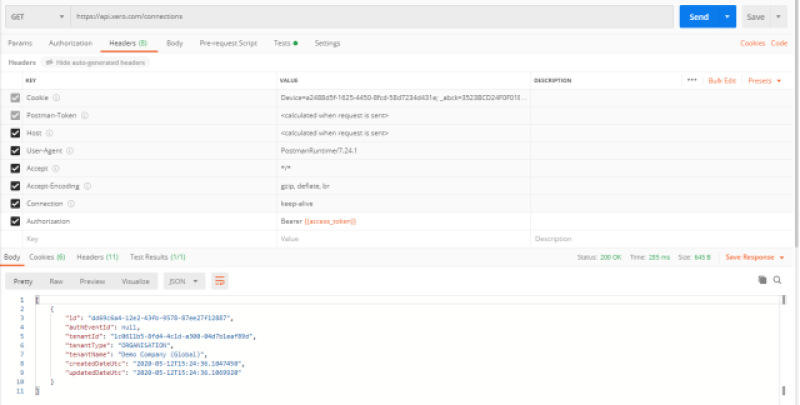
Task: Click the Host info icon
Action: (x=49, y=133)
